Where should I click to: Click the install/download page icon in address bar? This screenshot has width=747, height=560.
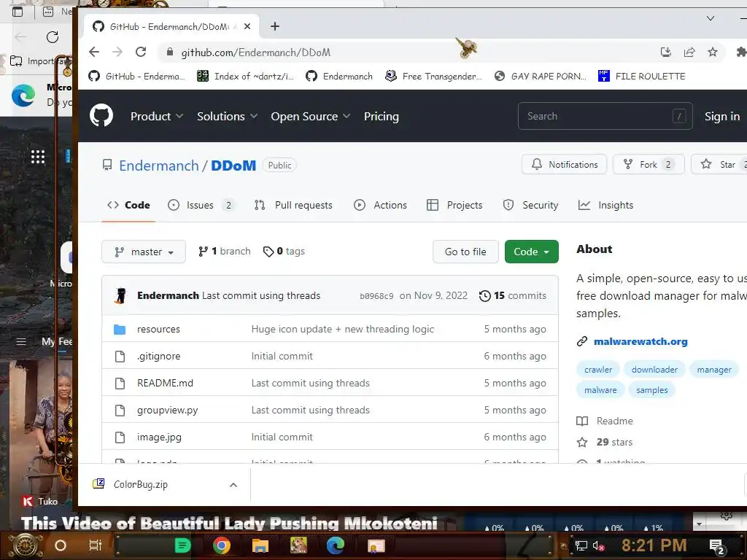click(665, 52)
